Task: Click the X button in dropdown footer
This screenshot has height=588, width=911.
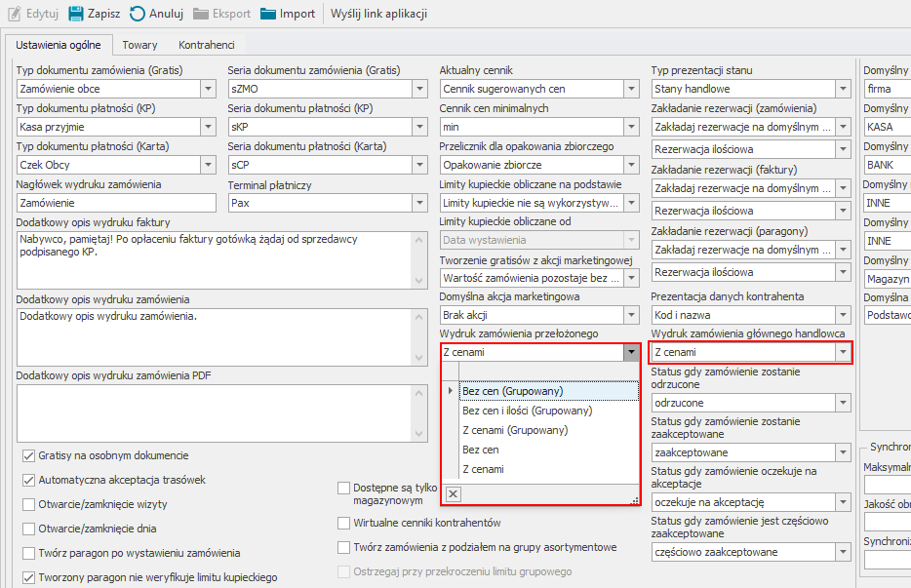Action: pos(453,494)
